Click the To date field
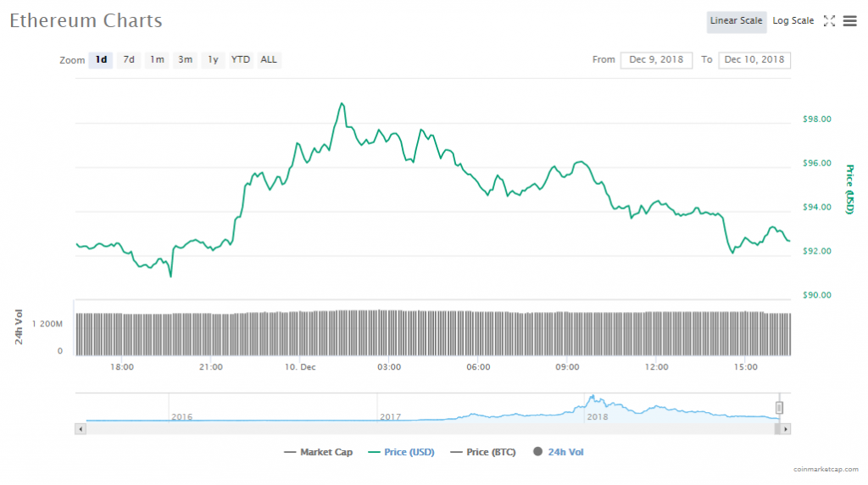The image size is (868, 485). [754, 60]
